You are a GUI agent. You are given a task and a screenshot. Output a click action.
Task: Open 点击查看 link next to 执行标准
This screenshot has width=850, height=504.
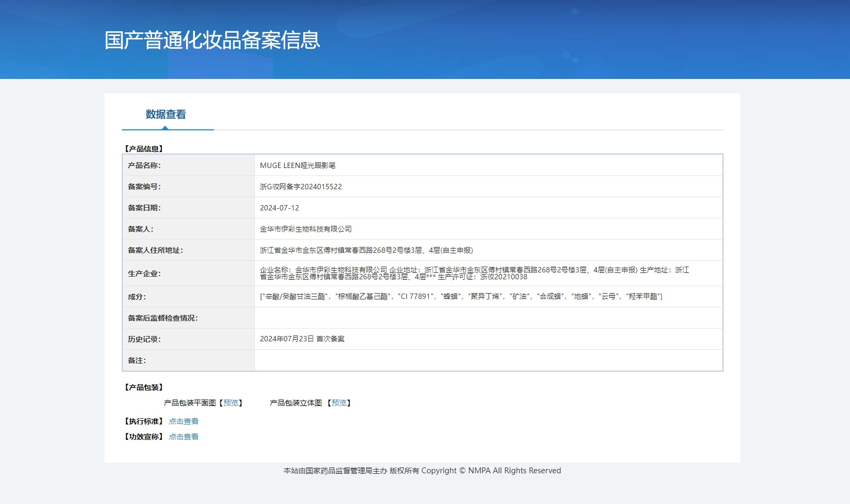tap(183, 421)
